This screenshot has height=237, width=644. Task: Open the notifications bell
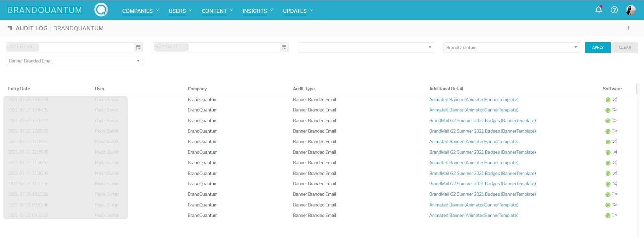tap(599, 10)
